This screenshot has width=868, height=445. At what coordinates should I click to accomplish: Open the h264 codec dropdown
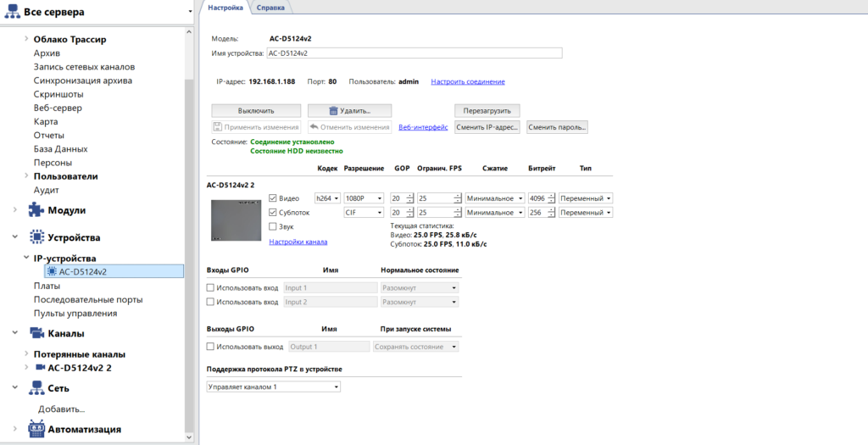[326, 198]
